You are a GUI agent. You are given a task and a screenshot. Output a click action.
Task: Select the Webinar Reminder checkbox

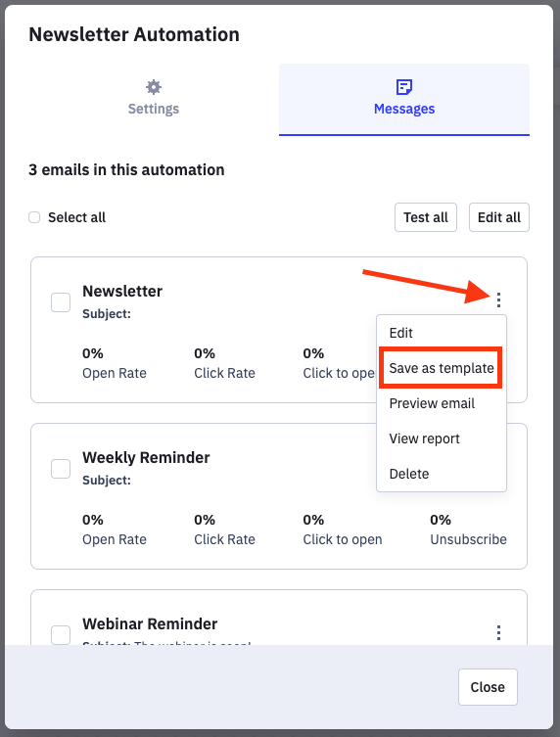[61, 635]
